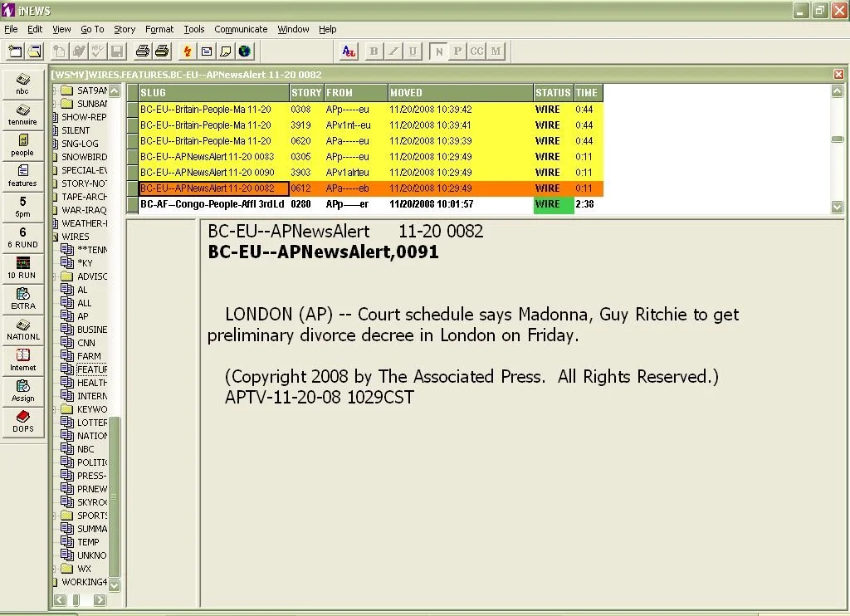Open the 10 RUN shortcut
Image resolution: width=850 pixels, height=616 pixels.
tap(22, 268)
